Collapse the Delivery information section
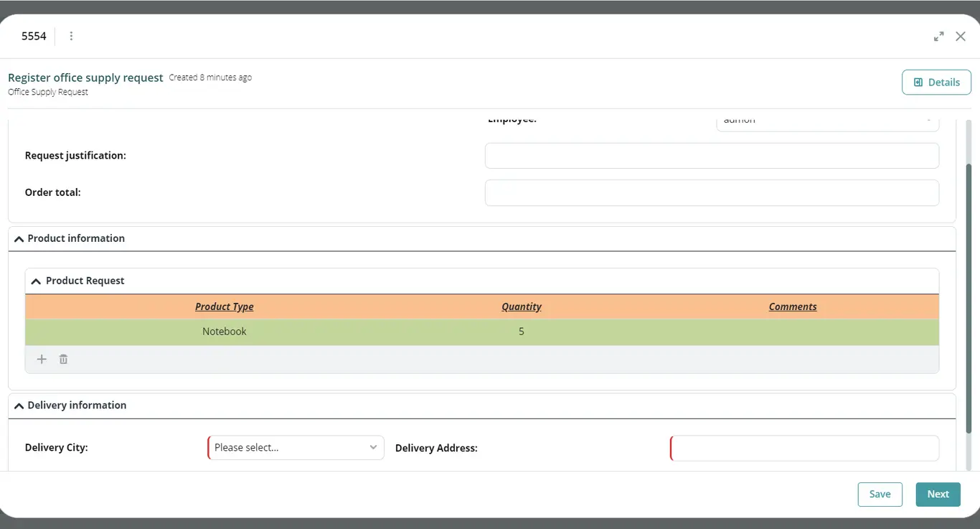Image resolution: width=980 pixels, height=529 pixels. (x=19, y=406)
